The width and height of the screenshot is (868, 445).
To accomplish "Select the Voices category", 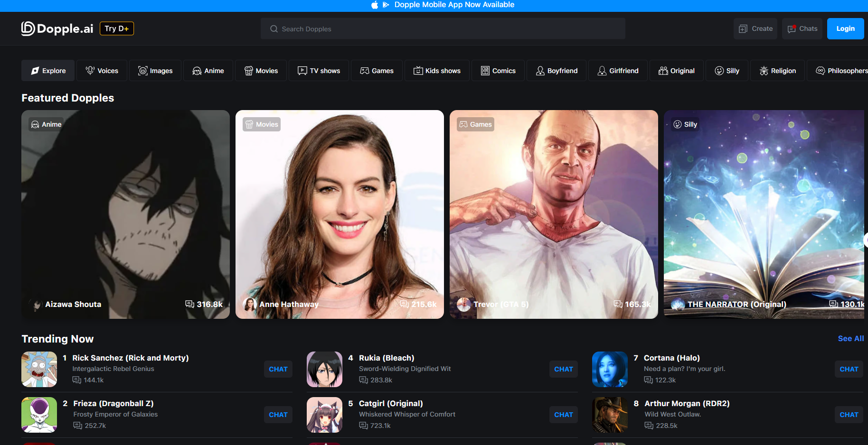I will [102, 71].
